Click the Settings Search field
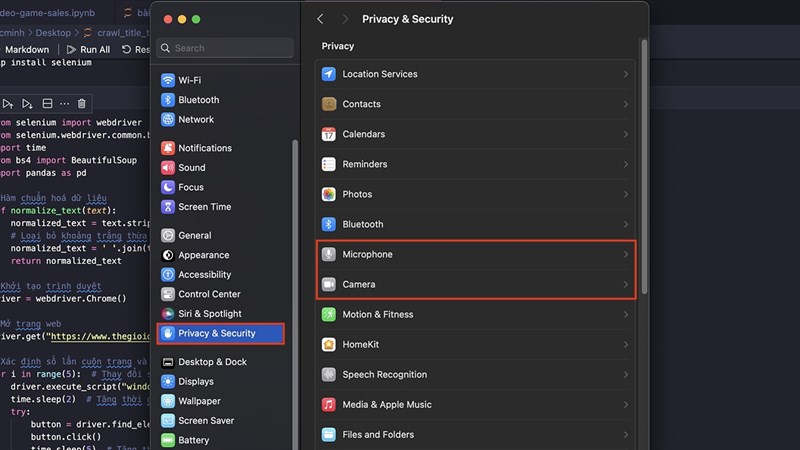The image size is (800, 450). tap(225, 48)
